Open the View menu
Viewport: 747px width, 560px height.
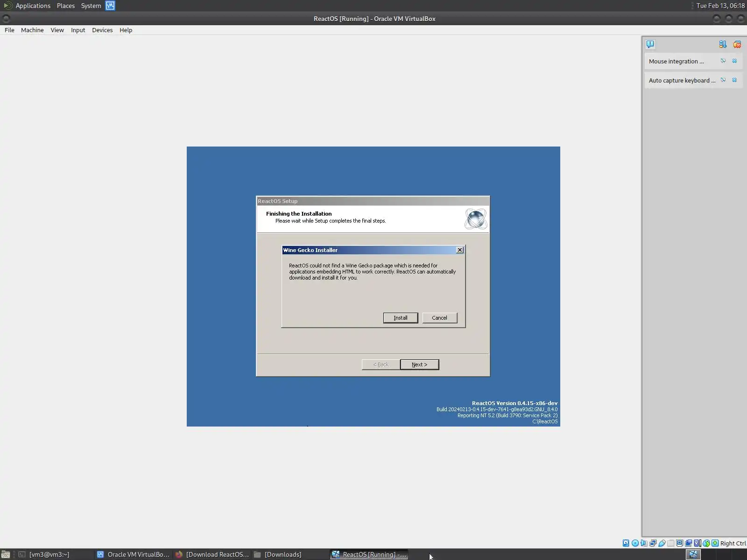coord(57,30)
